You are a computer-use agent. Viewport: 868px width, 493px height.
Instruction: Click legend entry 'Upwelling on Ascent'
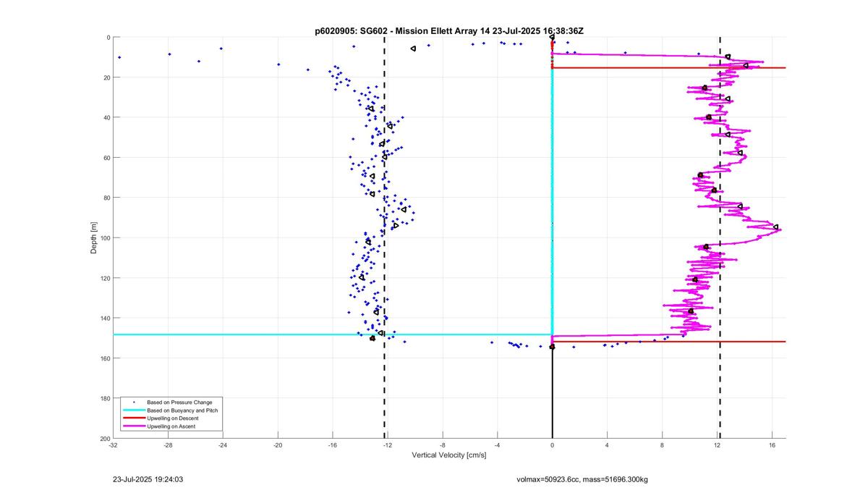pyautogui.click(x=171, y=426)
